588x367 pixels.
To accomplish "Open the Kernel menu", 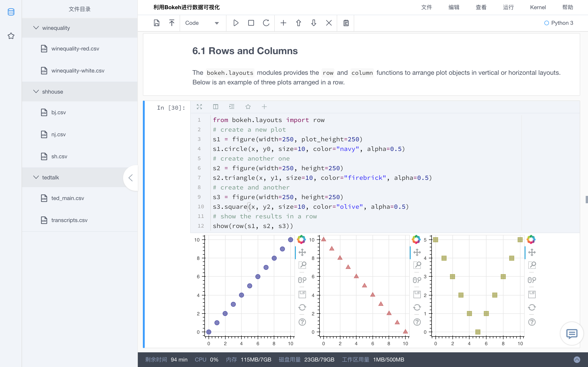I will tap(538, 7).
